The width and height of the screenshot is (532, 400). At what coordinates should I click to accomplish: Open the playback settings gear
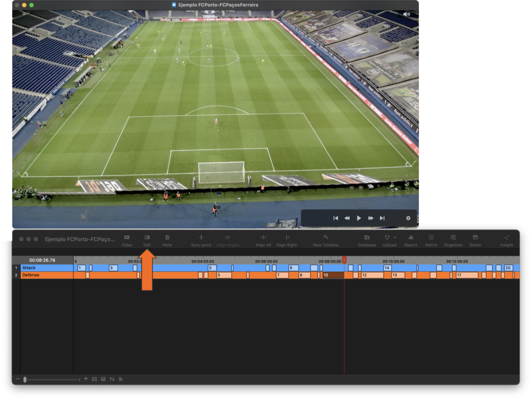(x=408, y=217)
